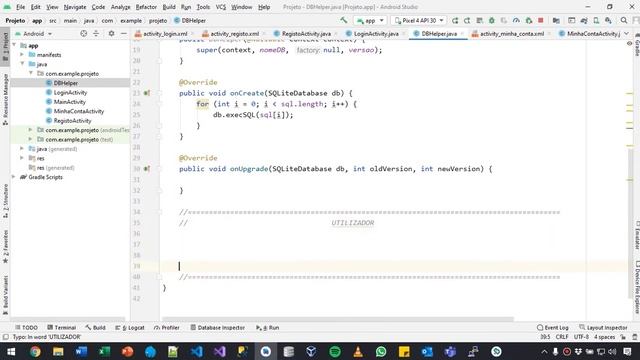Open the Logcat tool window
Image resolution: width=640 pixels, height=360 pixels.
tap(130, 327)
